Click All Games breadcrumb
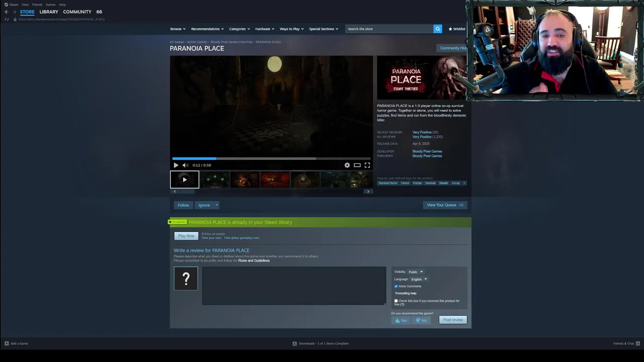 click(177, 42)
